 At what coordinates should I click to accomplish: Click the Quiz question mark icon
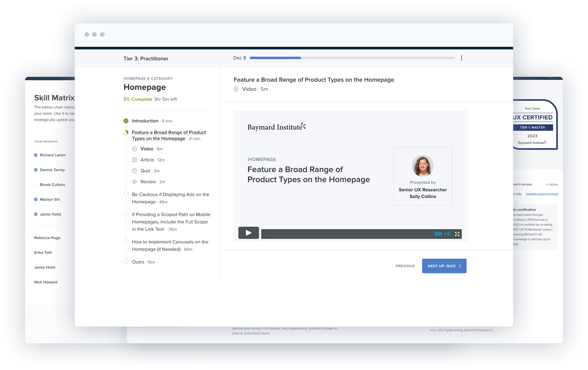[x=134, y=171]
